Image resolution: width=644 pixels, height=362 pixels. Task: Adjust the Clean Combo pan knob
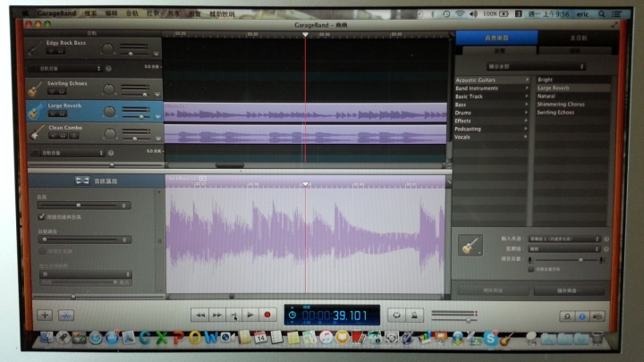[110, 133]
